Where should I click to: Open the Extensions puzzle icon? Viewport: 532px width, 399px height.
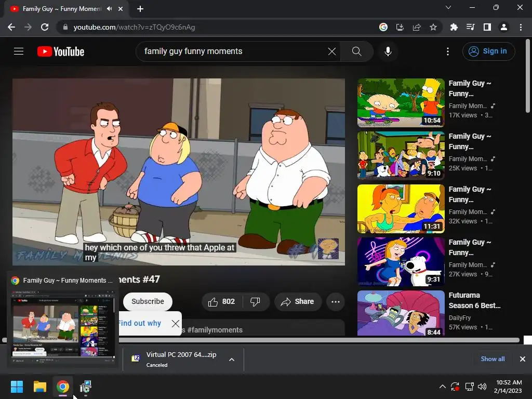click(x=454, y=27)
